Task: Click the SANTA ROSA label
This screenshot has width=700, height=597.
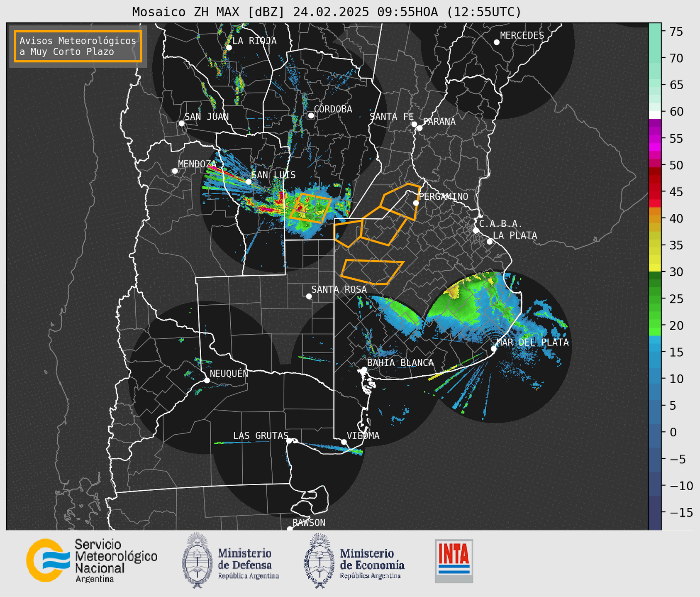Action: (x=339, y=289)
